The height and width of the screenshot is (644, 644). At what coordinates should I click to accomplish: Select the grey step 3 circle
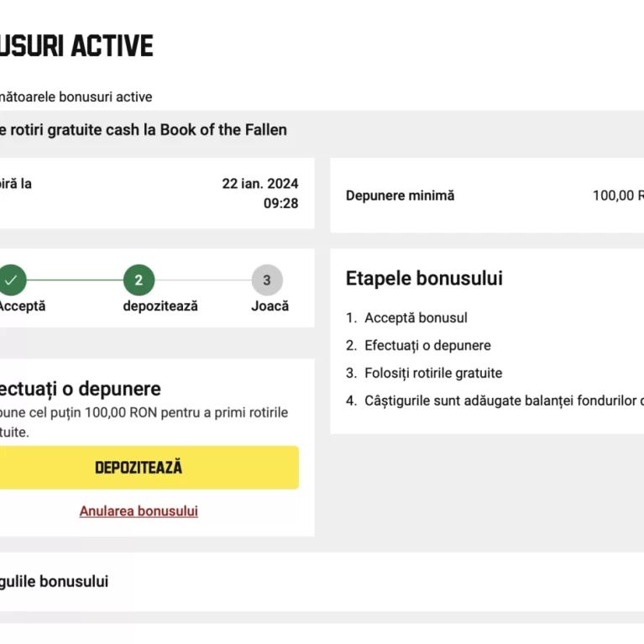(267, 280)
